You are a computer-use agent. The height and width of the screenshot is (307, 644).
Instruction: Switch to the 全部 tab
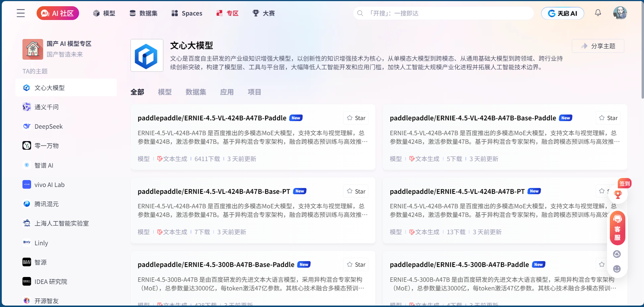[x=137, y=92]
